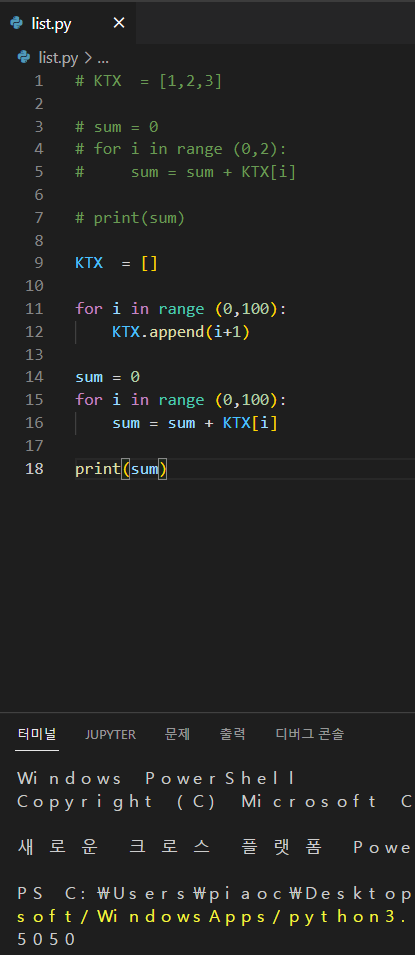Click list.py in the breadcrumb path
Viewport: 415px width, 955px height.
[x=58, y=58]
